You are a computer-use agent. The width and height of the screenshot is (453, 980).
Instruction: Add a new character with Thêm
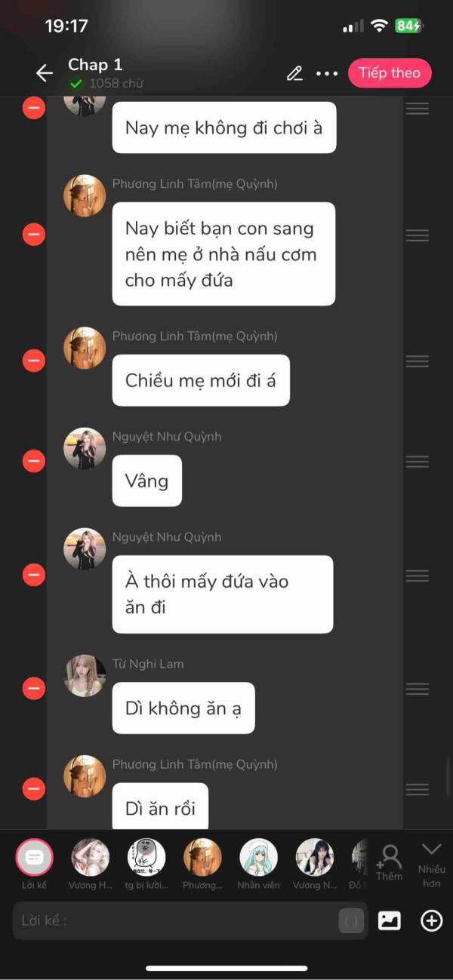(x=390, y=862)
